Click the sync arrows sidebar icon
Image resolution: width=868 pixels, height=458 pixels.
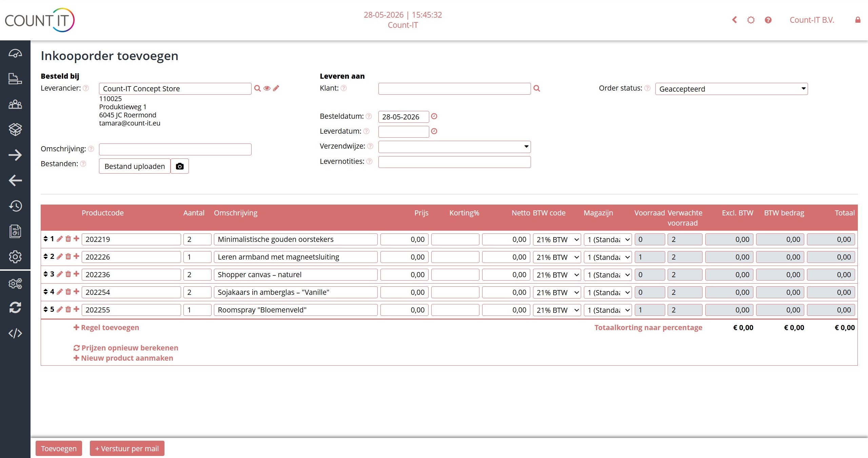(15, 307)
